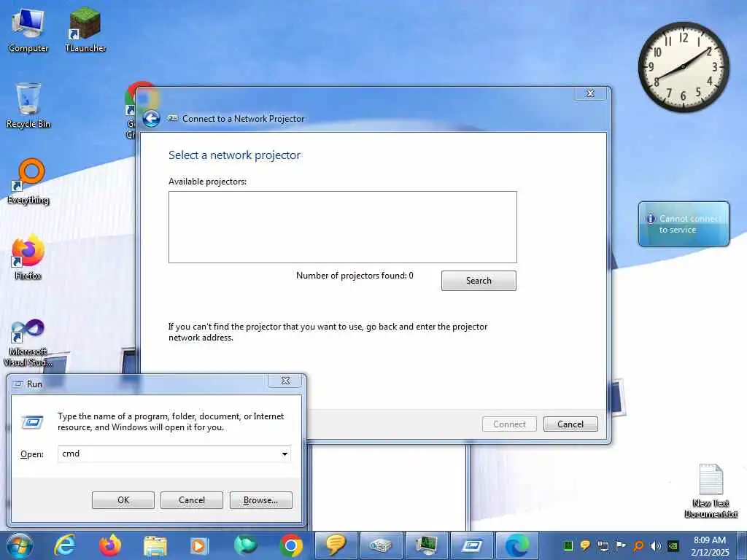747x560 pixels.
Task: Click Browse... in the Run dialog
Action: click(x=260, y=500)
